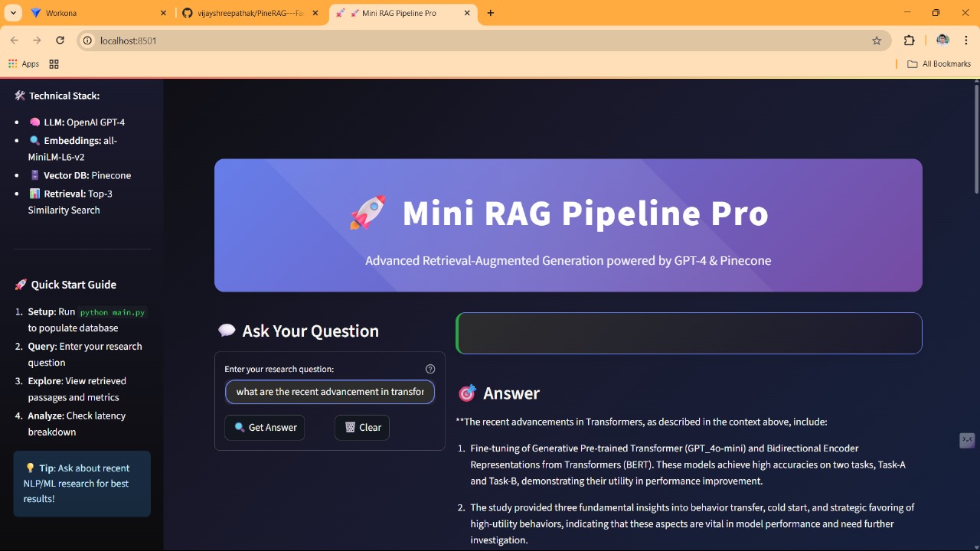Viewport: 980px width, 551px height.
Task: Close the Mini RAG Pipeline Pro tab
Action: [467, 13]
